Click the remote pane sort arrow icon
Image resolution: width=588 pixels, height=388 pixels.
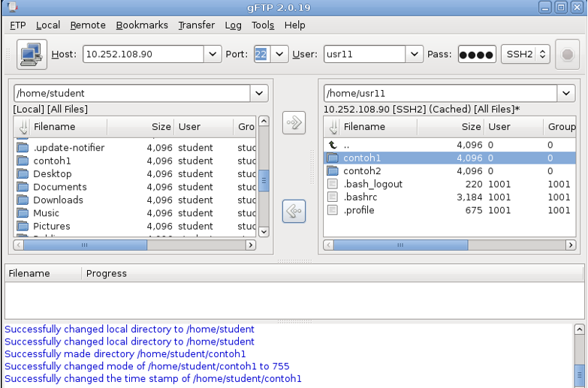coord(333,127)
